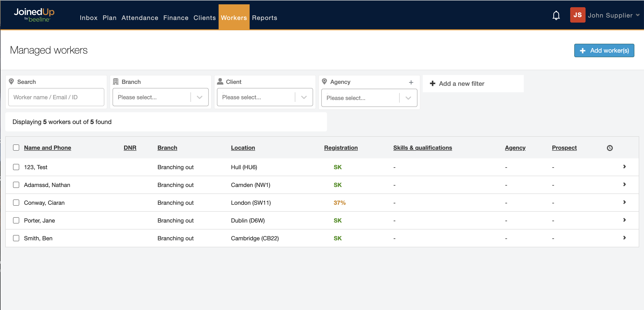Viewport: 644px width, 310px height.
Task: Tick the select-all header checkbox
Action: pyautogui.click(x=16, y=148)
